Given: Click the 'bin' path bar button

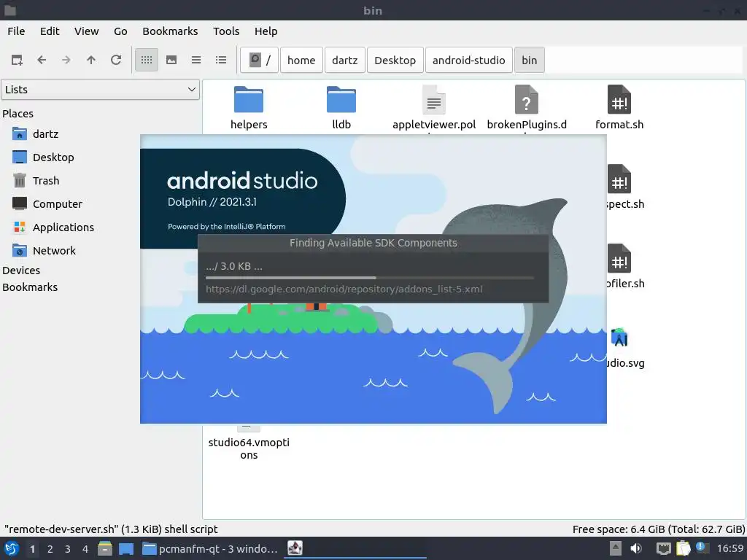Looking at the screenshot, I should [530, 60].
